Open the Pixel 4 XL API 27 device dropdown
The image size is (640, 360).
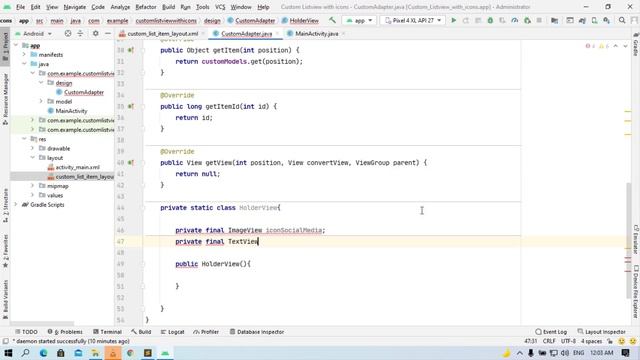(413, 20)
